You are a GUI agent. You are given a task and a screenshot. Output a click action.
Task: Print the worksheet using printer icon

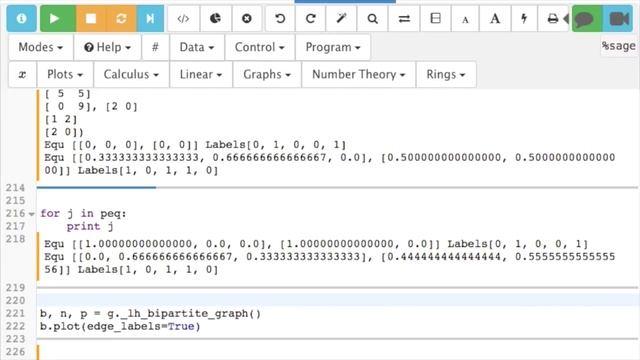point(553,19)
